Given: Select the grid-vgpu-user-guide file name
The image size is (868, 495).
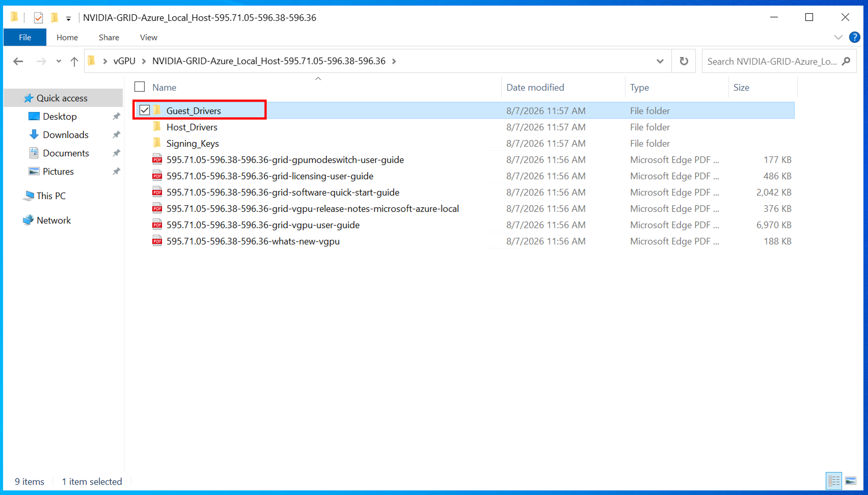Looking at the screenshot, I should pyautogui.click(x=263, y=225).
